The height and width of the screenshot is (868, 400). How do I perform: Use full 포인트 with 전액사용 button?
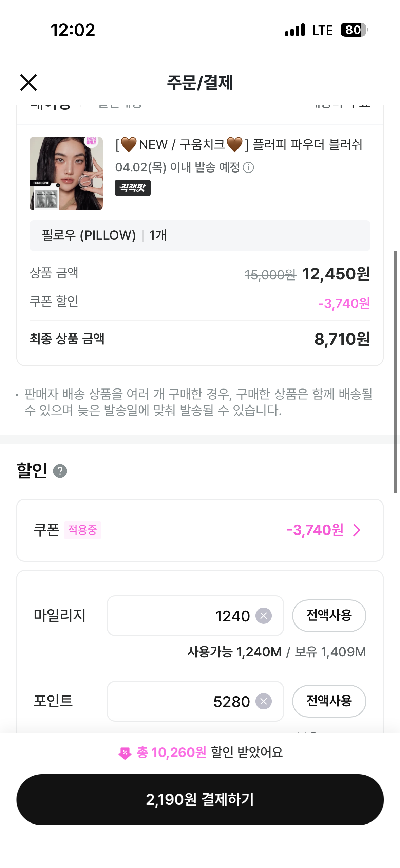(x=329, y=701)
